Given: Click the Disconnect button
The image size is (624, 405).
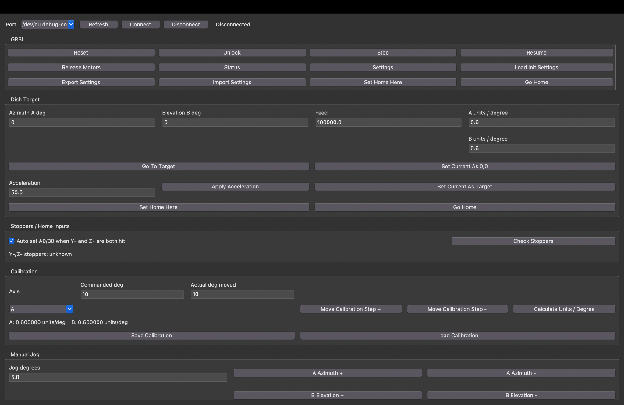Looking at the screenshot, I should tap(186, 24).
